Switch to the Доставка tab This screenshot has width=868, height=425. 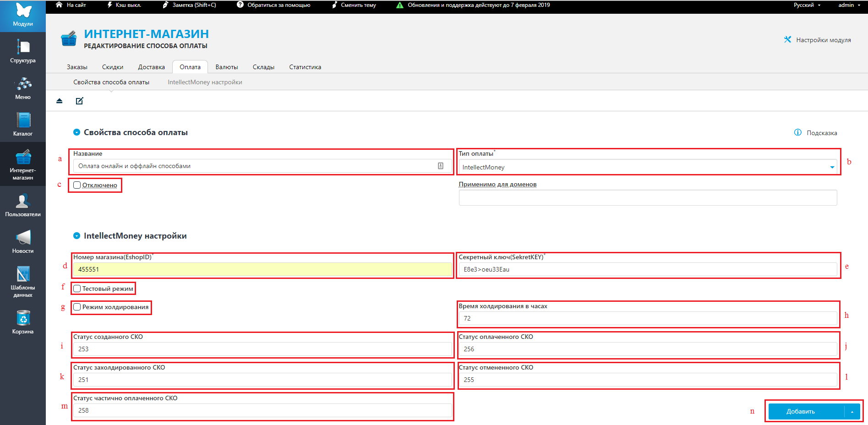click(x=151, y=67)
